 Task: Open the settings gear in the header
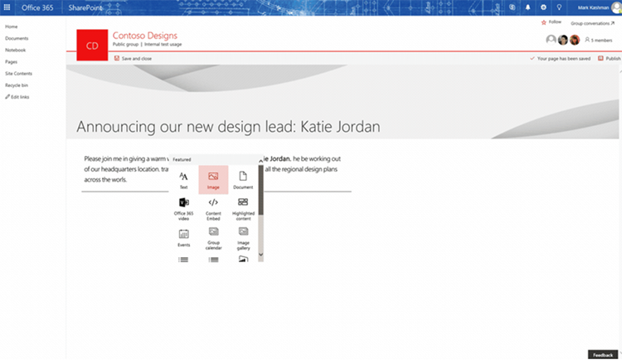(x=543, y=7)
